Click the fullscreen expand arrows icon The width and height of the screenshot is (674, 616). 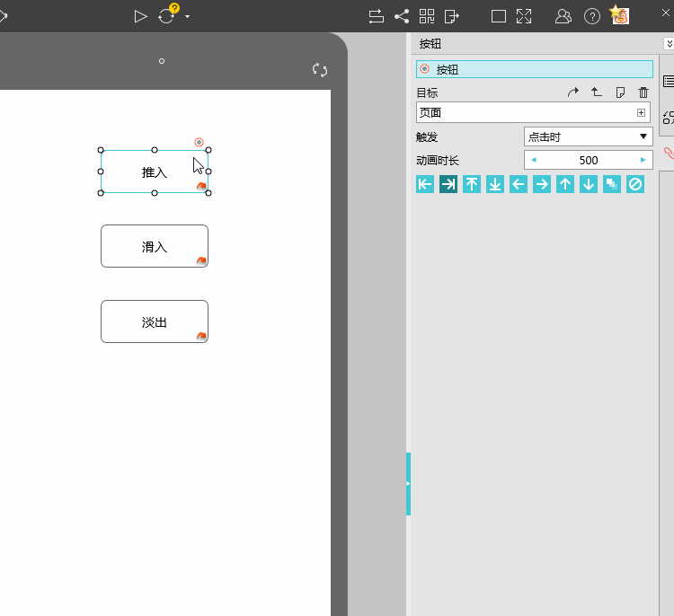[x=524, y=17]
